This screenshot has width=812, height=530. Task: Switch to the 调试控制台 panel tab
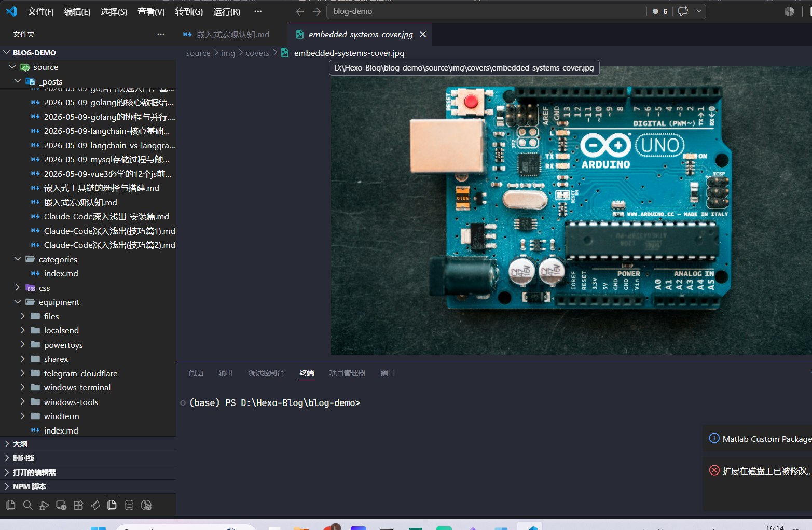point(266,373)
